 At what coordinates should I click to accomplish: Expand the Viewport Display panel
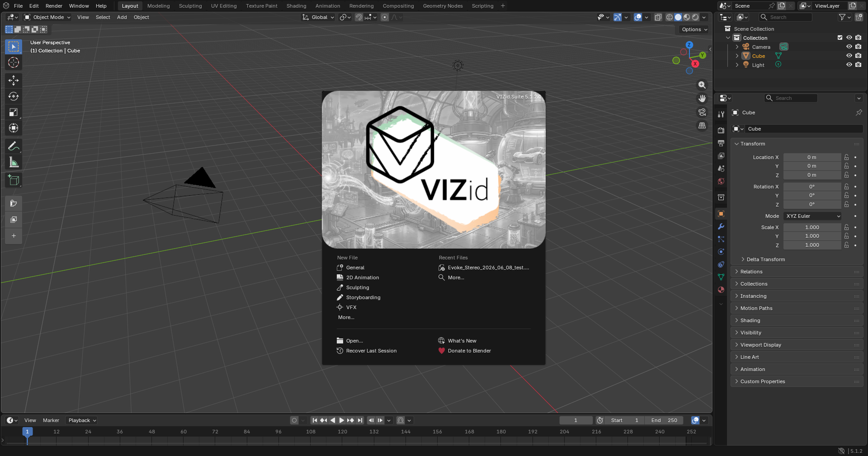coord(797,345)
